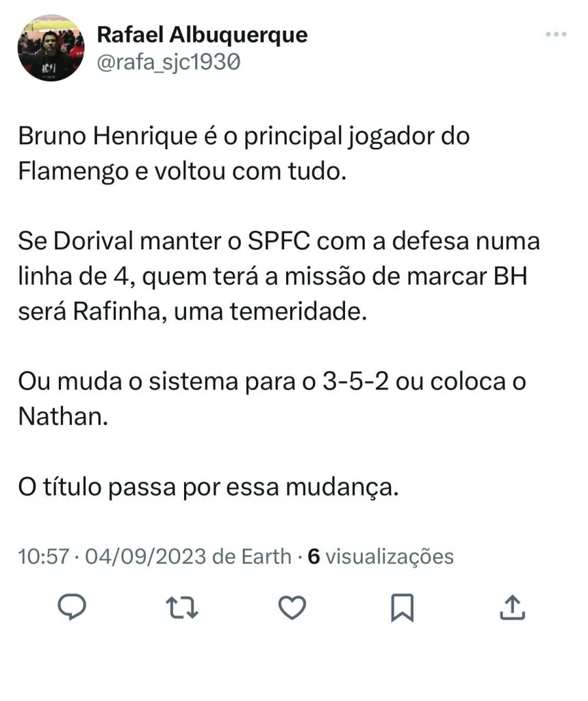Bookmark this tweet
The width and height of the screenshot is (588, 701).
coord(402,607)
